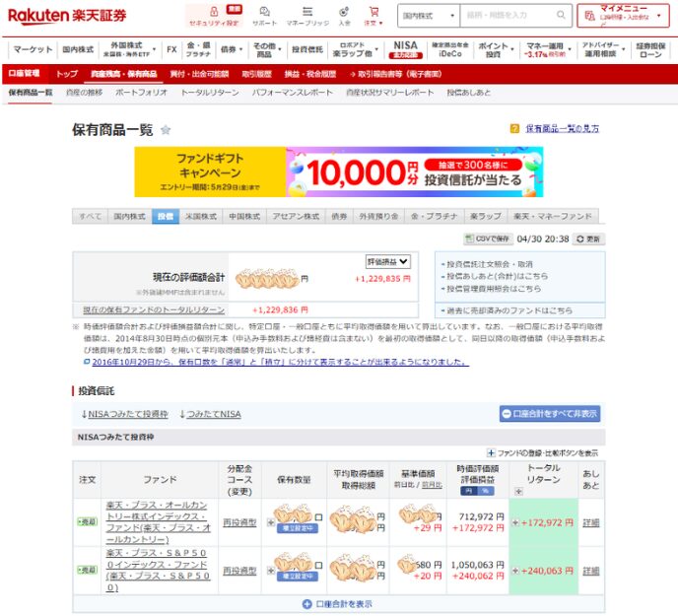Open 取引報告書等（電子書面） link
The image size is (678, 616).
point(395,74)
